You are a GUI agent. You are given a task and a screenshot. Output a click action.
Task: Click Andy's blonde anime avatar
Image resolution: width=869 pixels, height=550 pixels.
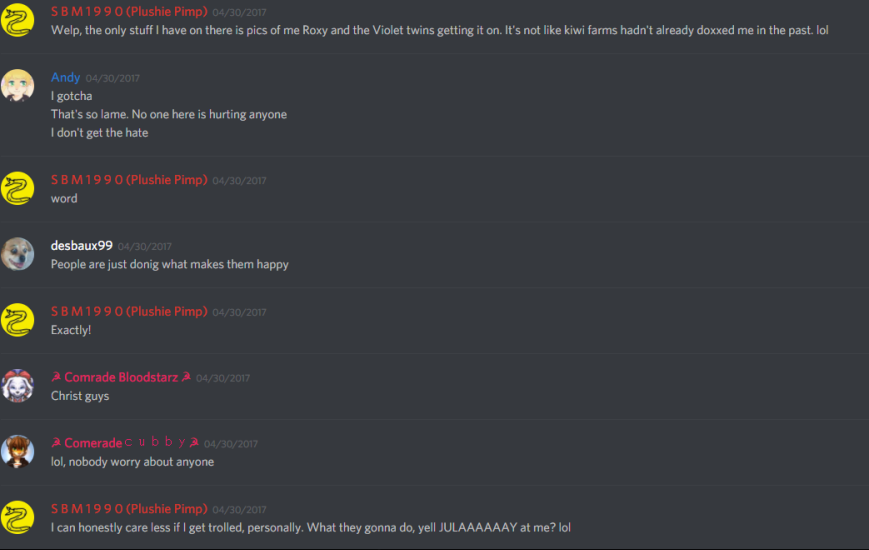(17, 85)
